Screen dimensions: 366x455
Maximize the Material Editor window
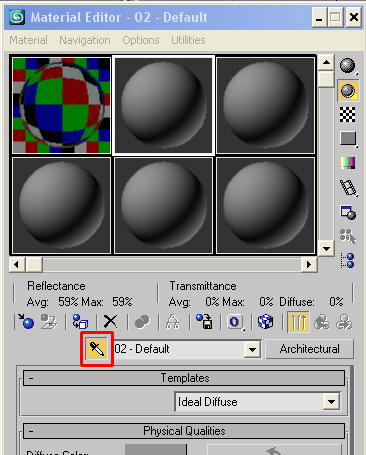point(335,17)
